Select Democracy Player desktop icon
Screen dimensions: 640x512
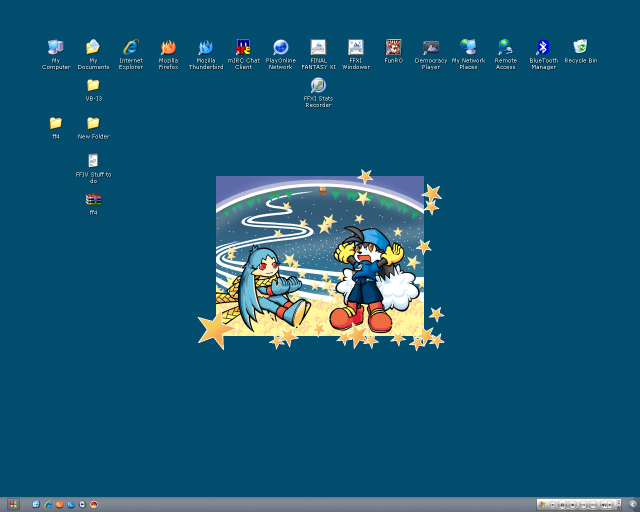[431, 54]
